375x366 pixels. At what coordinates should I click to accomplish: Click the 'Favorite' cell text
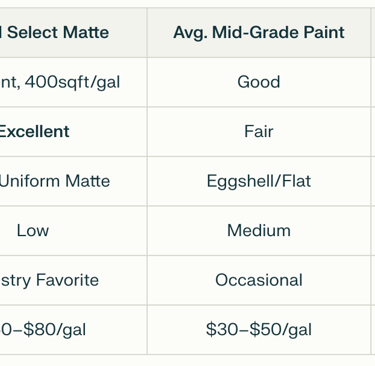click(x=73, y=280)
